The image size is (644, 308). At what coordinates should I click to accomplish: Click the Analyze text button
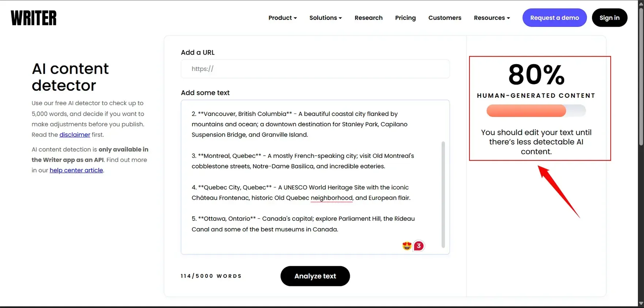coord(315,276)
